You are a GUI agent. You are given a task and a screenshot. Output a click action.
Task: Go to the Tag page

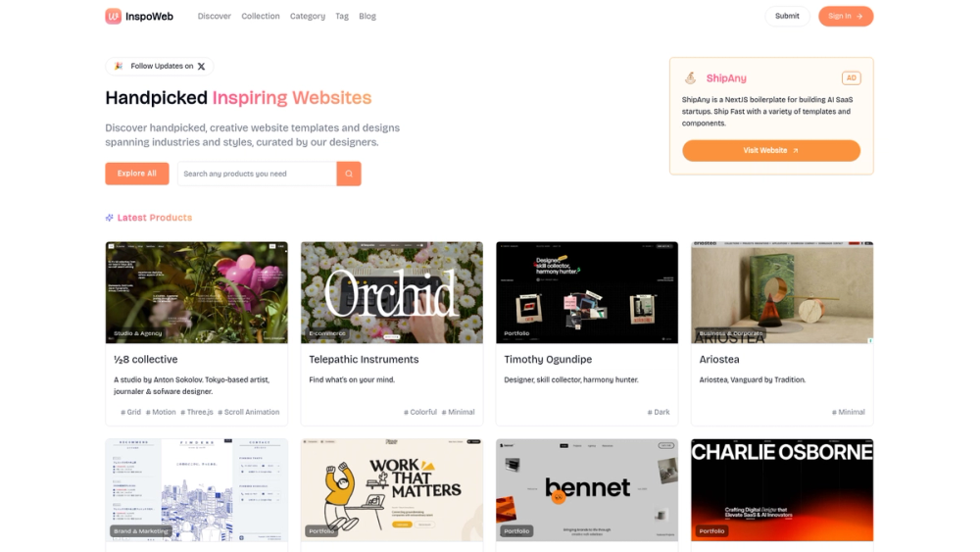coord(342,17)
